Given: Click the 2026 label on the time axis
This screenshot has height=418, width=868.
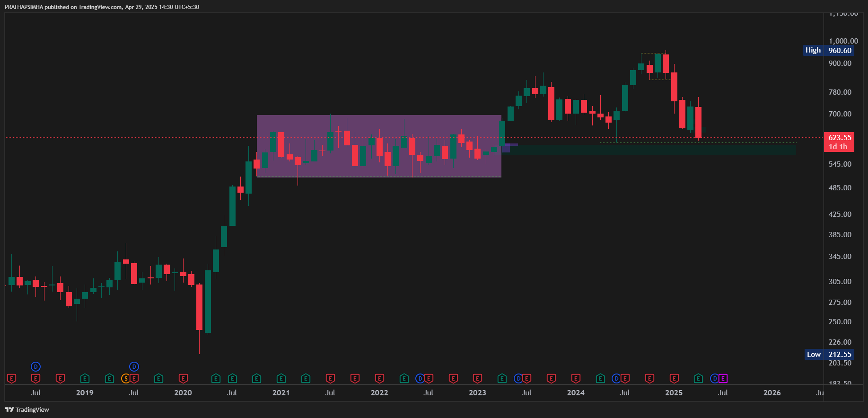Looking at the screenshot, I should coord(772,392).
